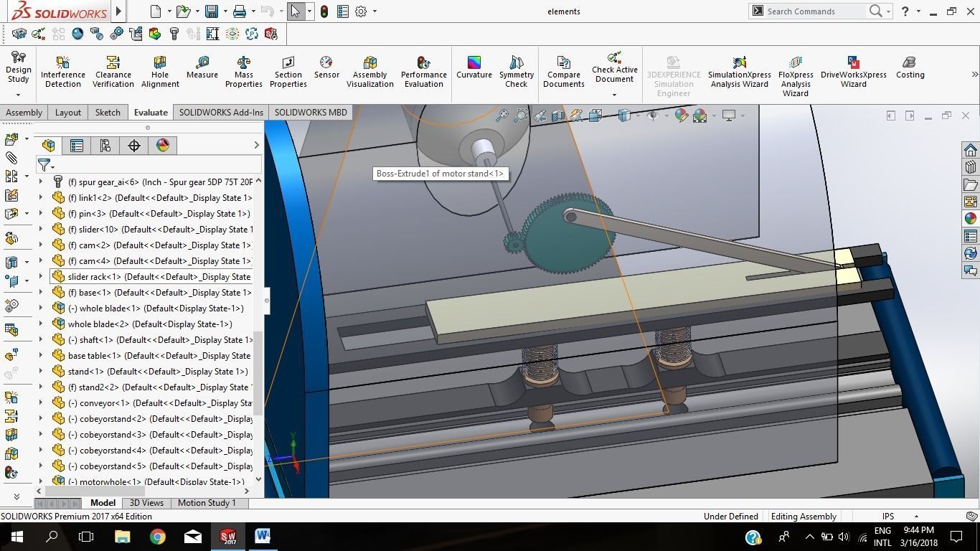Screen dimensions: 980x551
Task: Open Hole Alignment tool
Action: click(160, 72)
